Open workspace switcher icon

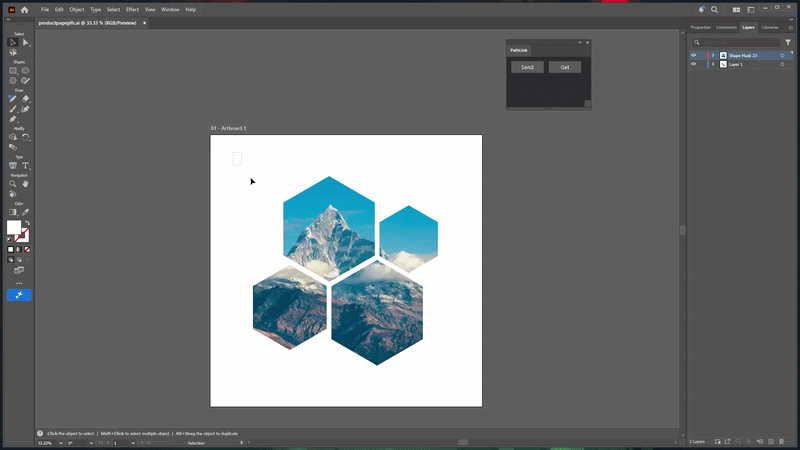[x=751, y=10]
